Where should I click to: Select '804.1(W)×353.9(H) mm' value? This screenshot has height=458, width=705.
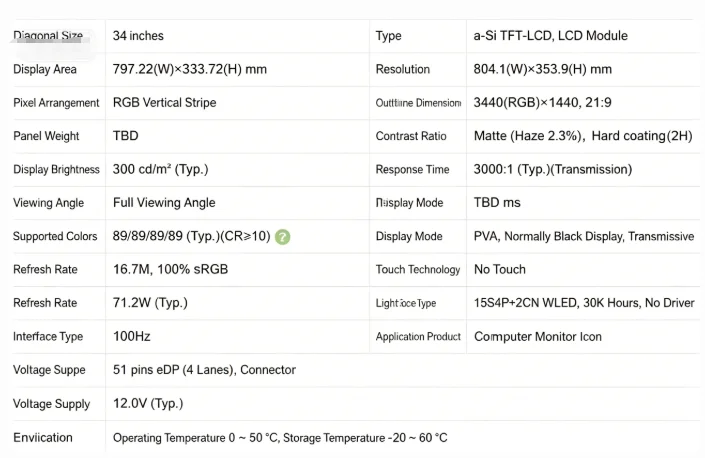pyautogui.click(x=543, y=69)
